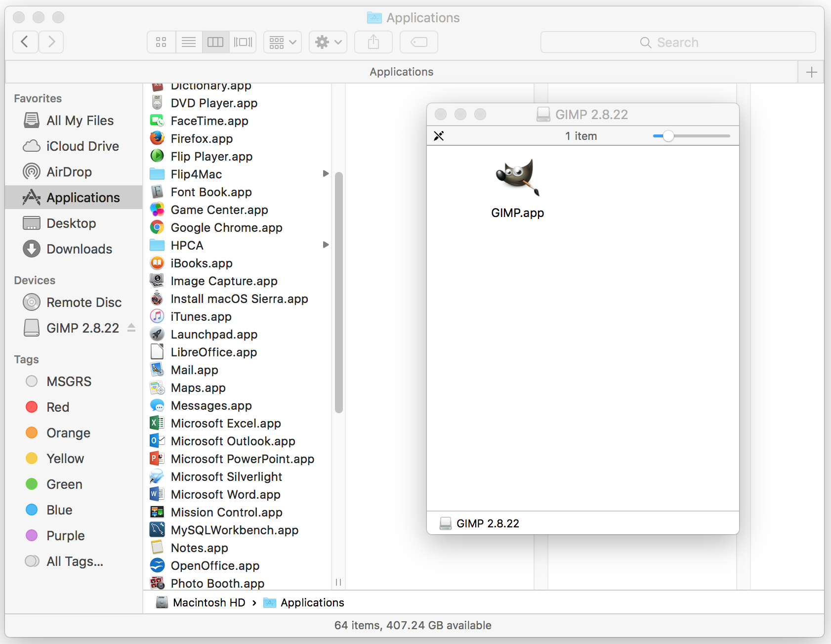Select Firefox.app icon
This screenshot has height=644, width=831.
pos(157,138)
